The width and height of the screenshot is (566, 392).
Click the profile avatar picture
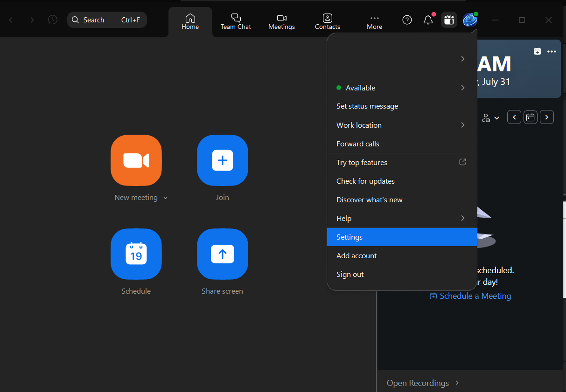469,20
